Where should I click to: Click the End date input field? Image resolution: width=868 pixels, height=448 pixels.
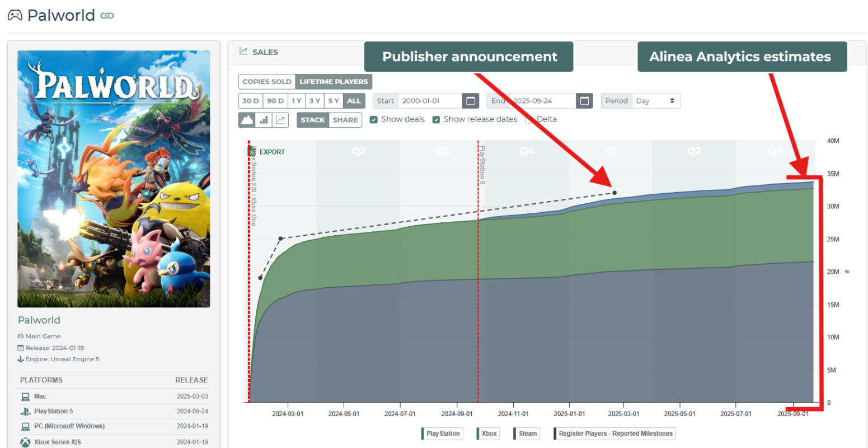coord(543,101)
